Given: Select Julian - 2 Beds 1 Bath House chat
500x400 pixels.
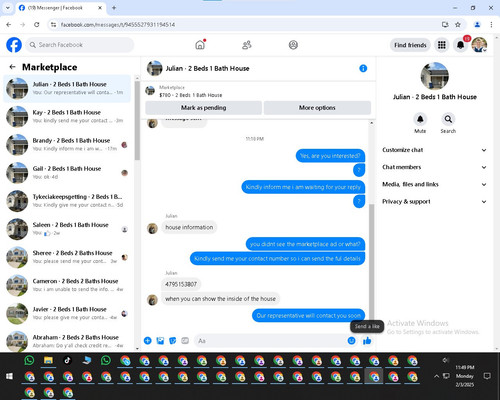Looking at the screenshot, I should pos(67,88).
